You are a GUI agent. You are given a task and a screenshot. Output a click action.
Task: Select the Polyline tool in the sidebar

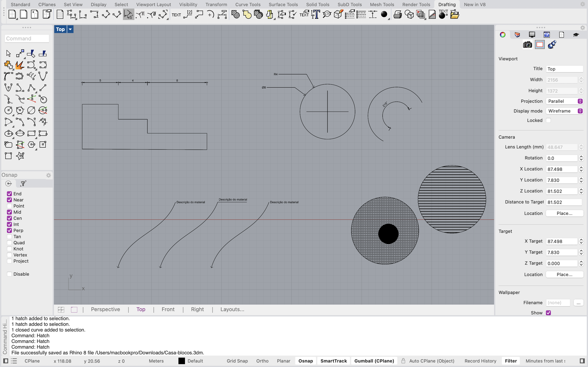pos(32,88)
